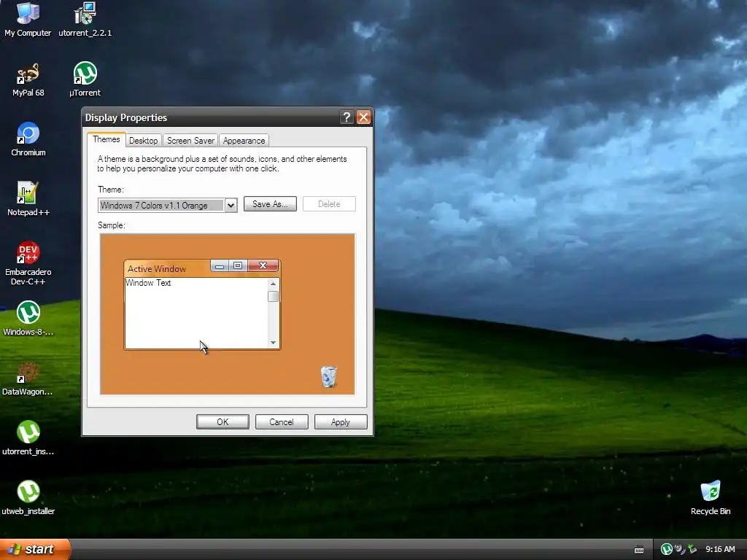Click the 9:16 AM taskbar clock
Image resolution: width=747 pixels, height=560 pixels.
click(720, 549)
